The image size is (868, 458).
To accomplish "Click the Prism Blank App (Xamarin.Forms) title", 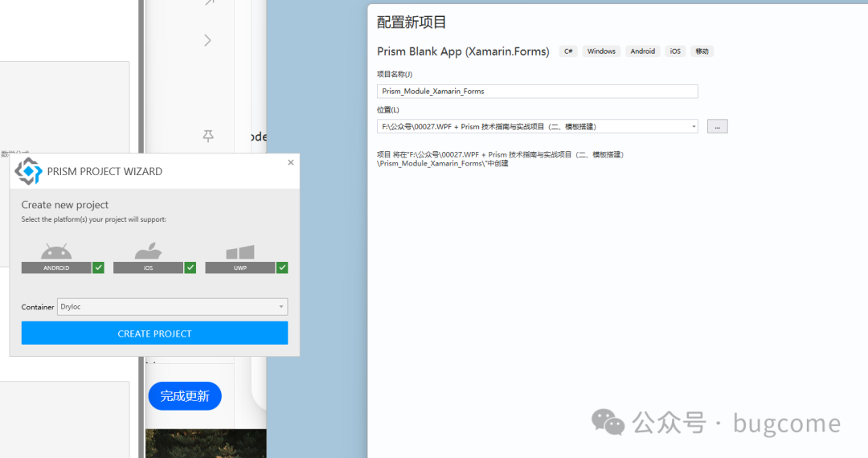I will [x=464, y=51].
